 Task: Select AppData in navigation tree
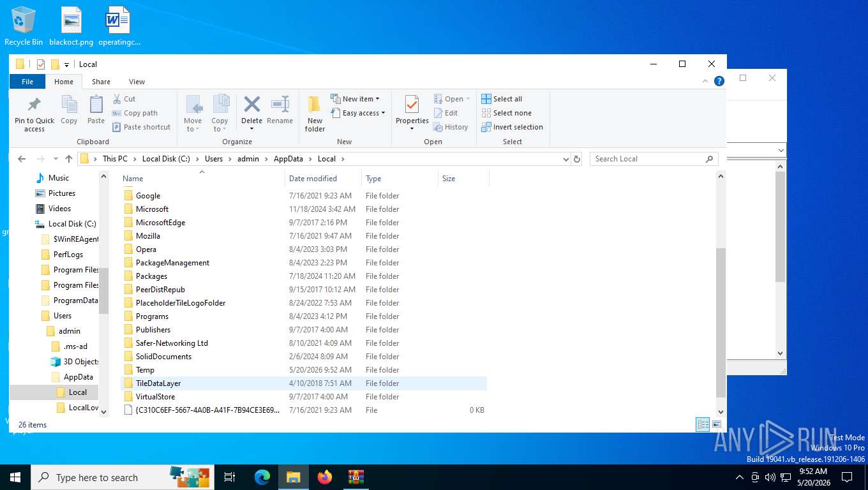[x=79, y=377]
